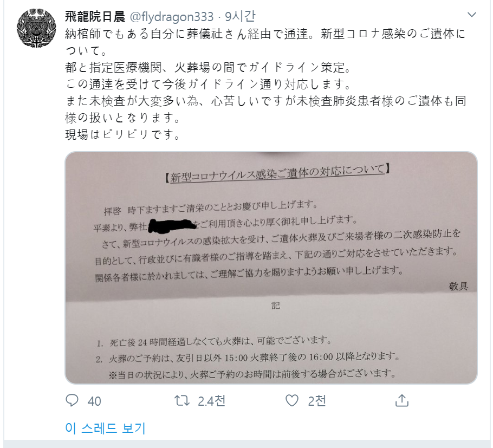Click the tweet body text paragraph
Viewport: 493px width, 448px height.
pyautogui.click(x=265, y=84)
